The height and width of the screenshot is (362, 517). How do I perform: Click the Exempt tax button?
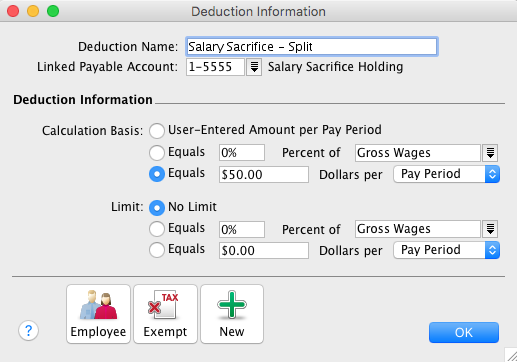click(x=165, y=314)
